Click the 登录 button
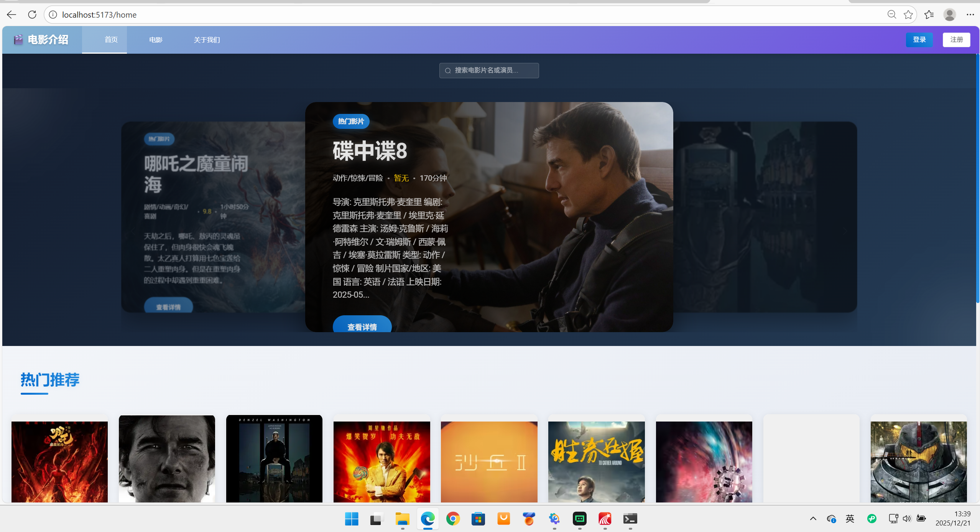 point(919,40)
